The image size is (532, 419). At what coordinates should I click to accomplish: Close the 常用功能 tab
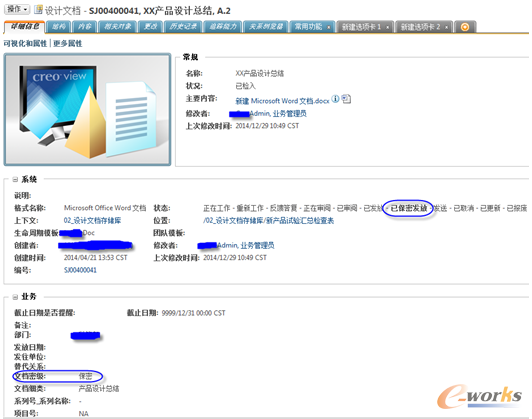[x=328, y=27]
